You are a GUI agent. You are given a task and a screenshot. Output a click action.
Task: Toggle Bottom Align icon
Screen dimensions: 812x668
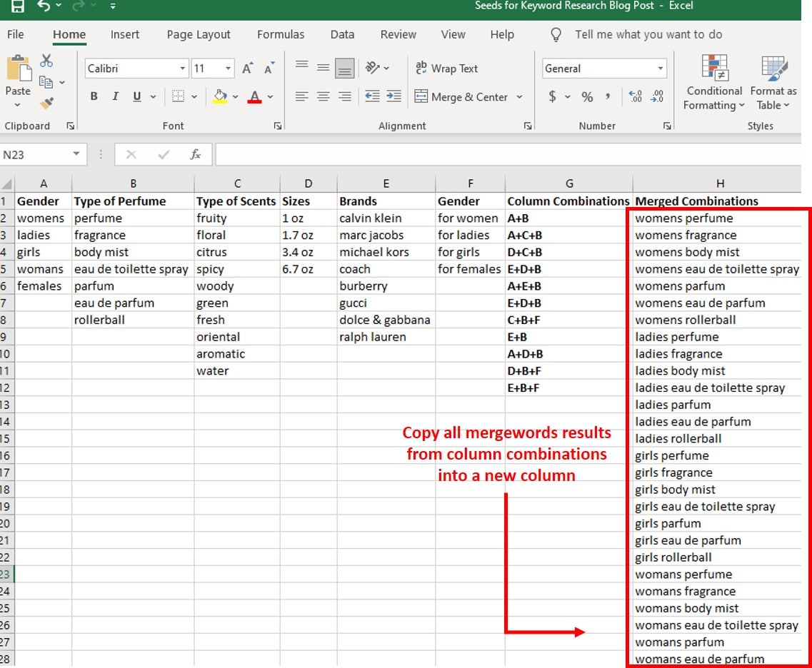(345, 68)
